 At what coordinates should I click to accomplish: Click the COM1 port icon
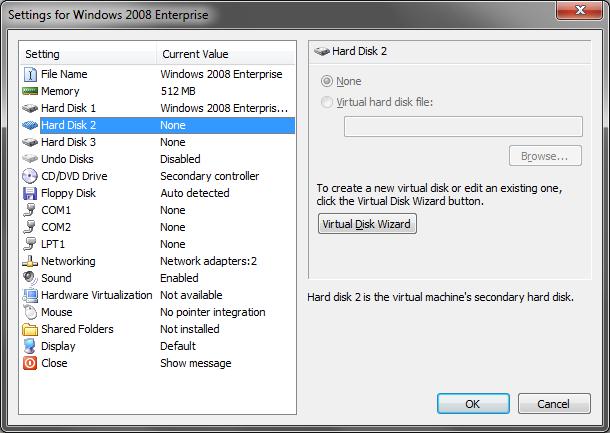[30, 210]
